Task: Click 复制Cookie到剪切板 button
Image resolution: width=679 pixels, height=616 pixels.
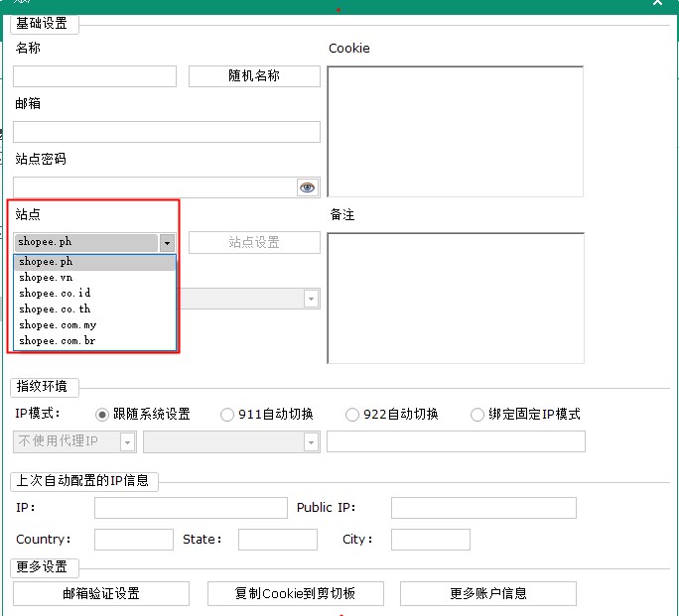Action: click(x=296, y=593)
